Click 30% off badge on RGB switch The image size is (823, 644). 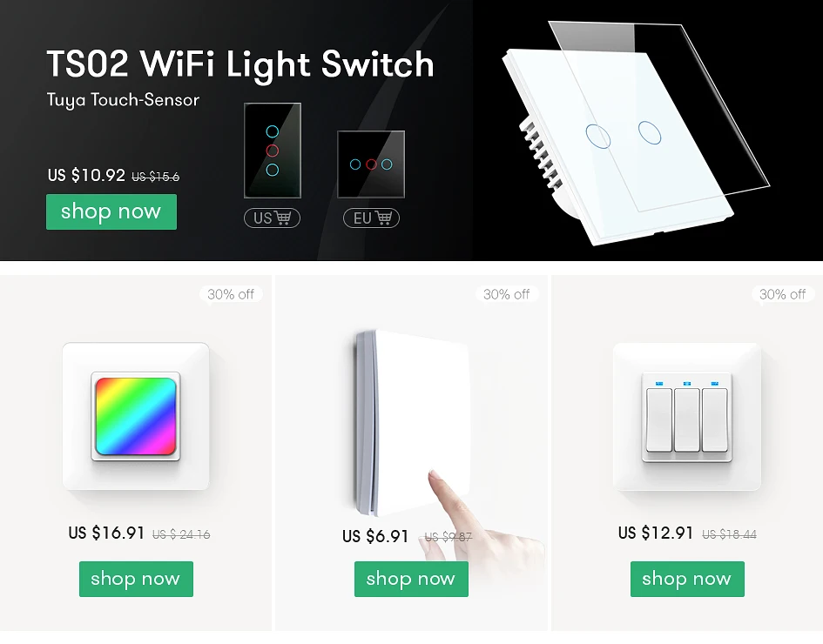231,294
